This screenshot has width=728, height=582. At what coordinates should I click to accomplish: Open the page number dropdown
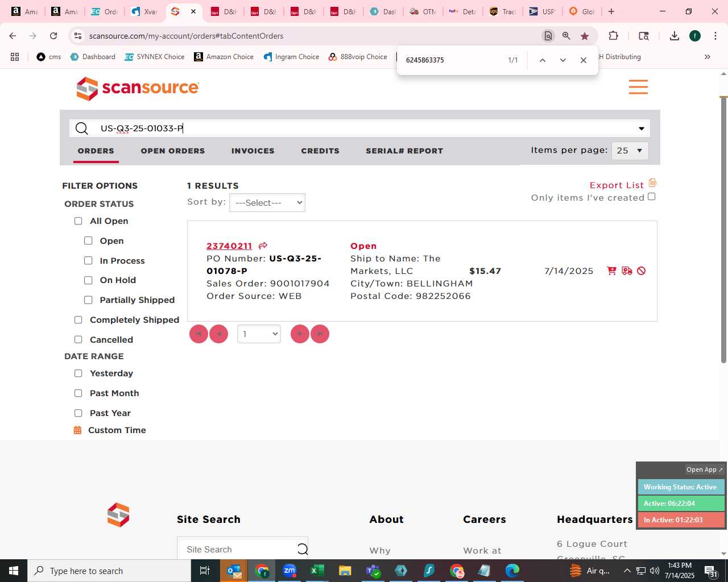tap(259, 334)
